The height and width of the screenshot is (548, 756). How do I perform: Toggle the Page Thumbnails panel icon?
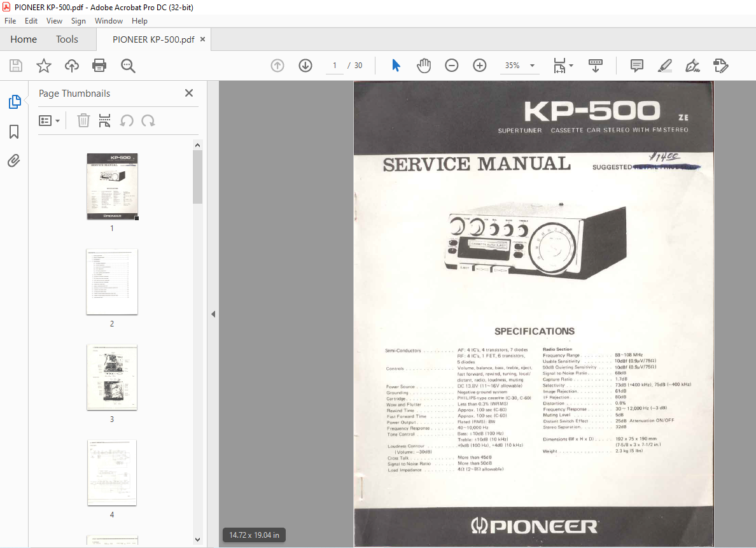point(15,102)
